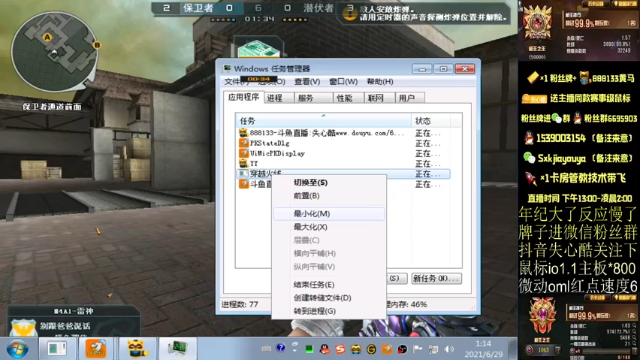Open the 文件 menu in Task Manager
Viewport: 640px width, 360px height.
(x=236, y=82)
